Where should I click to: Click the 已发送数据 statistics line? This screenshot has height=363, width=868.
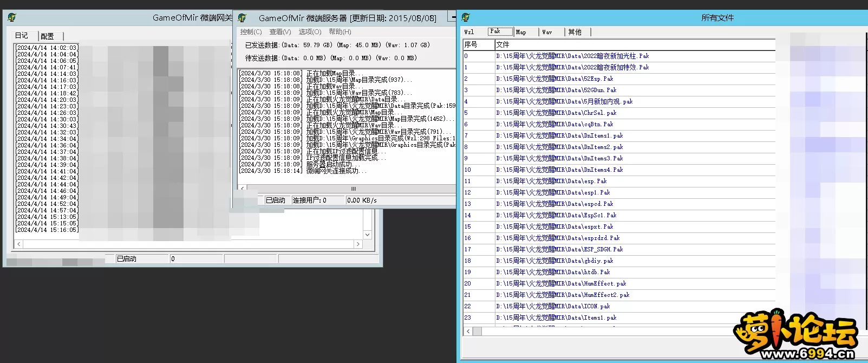337,45
